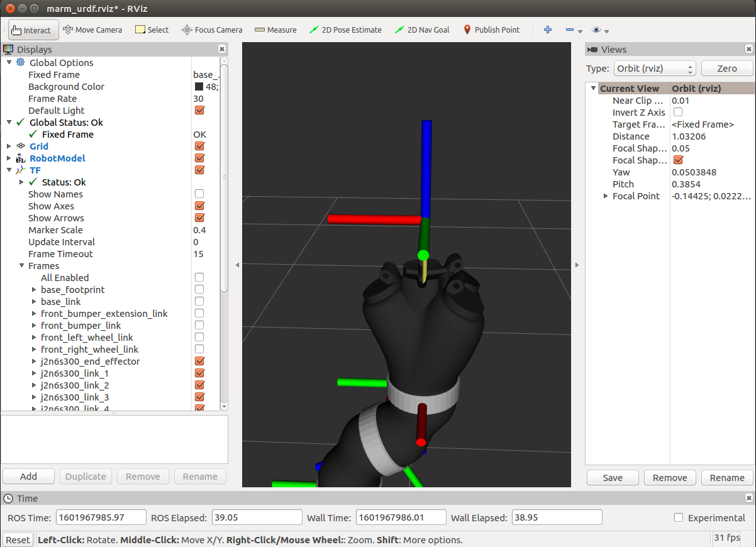The image size is (756, 547).
Task: Select the 2D Pose Estimate tool
Action: point(345,30)
